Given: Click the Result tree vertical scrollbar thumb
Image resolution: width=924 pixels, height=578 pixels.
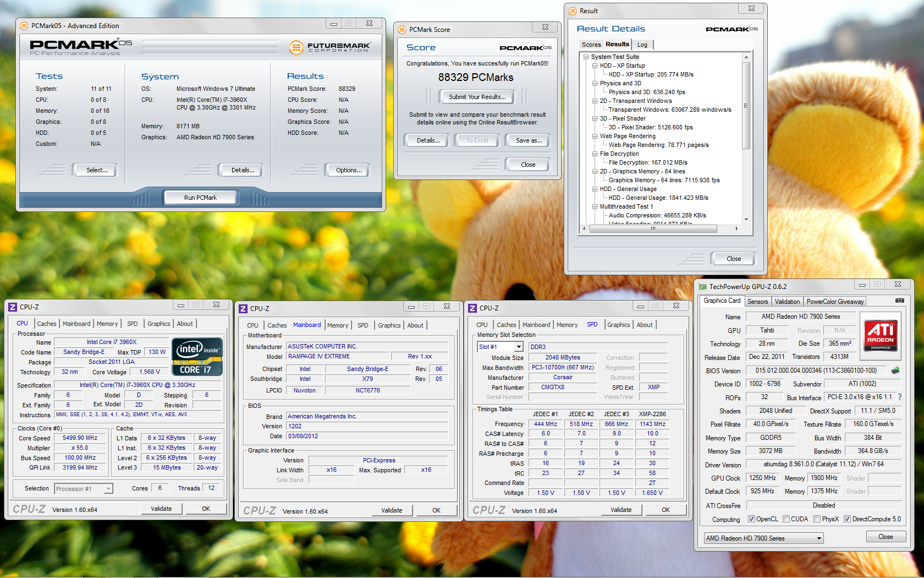Looking at the screenshot, I should point(746,105).
